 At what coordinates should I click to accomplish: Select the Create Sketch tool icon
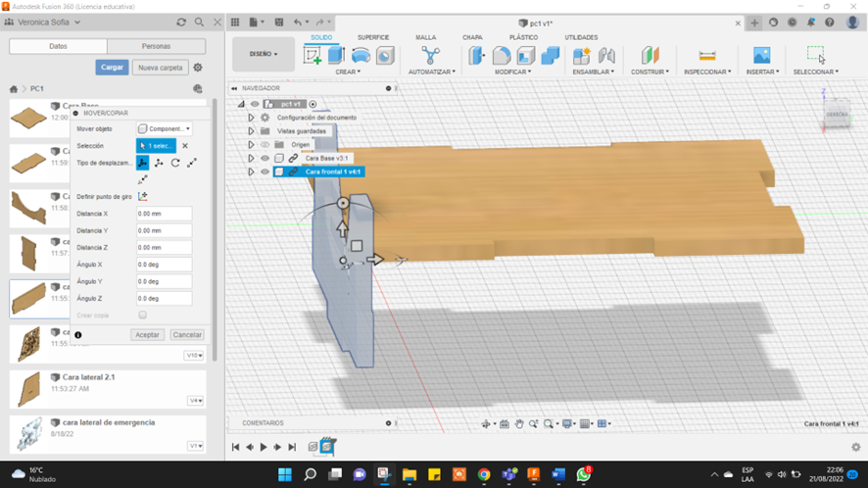313,56
